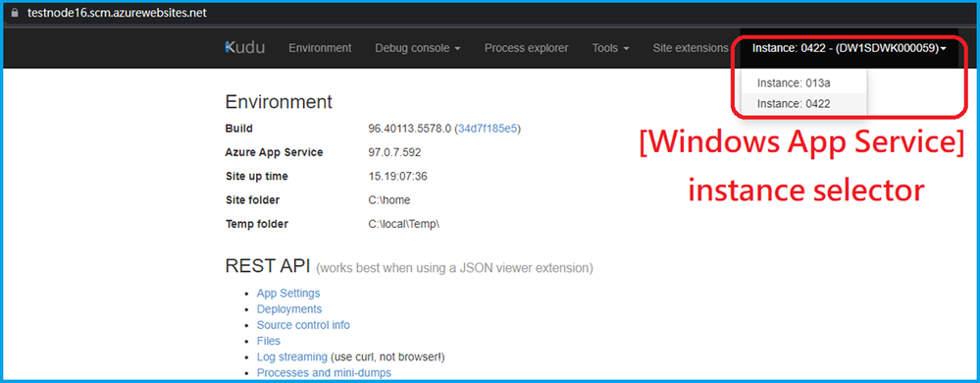Click the Environment page heading
This screenshot has width=980, height=383.
tap(279, 102)
